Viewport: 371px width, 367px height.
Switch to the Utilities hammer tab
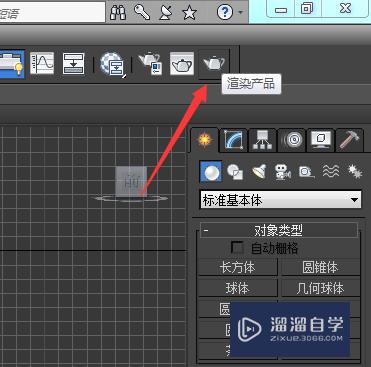click(350, 140)
